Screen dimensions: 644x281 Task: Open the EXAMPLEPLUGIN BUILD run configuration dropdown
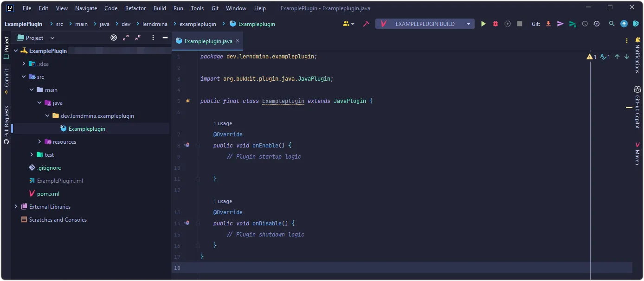(x=469, y=24)
